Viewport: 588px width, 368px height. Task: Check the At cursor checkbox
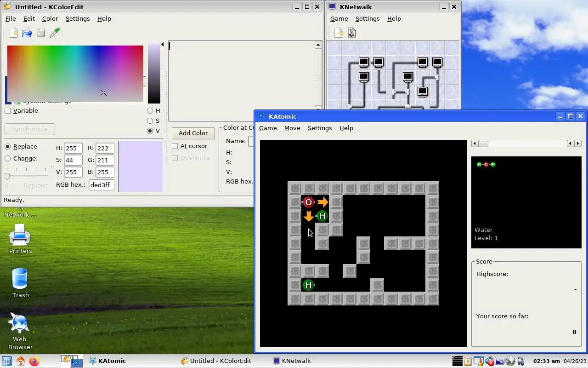tap(175, 146)
